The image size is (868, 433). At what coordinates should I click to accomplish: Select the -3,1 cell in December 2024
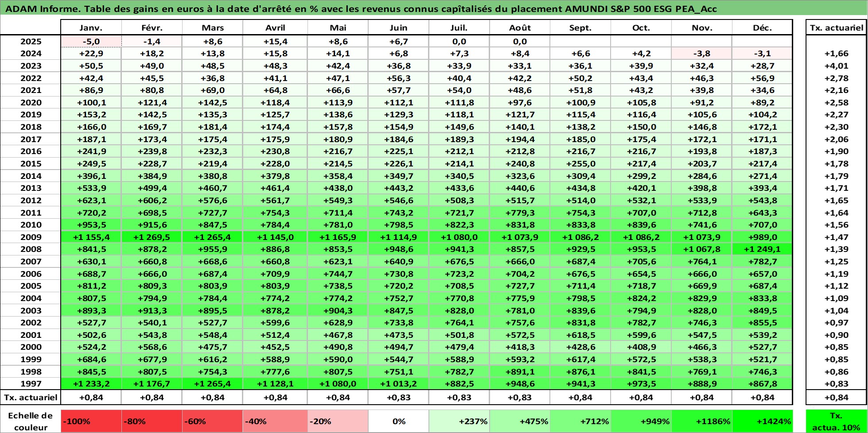tap(762, 54)
